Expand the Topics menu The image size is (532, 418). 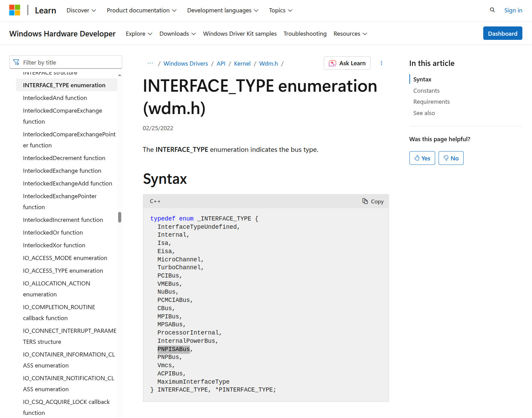pyautogui.click(x=281, y=10)
